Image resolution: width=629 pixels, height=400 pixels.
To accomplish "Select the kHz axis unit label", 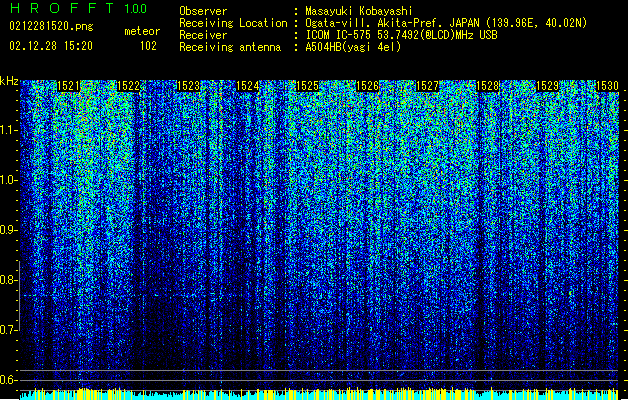I will [9, 81].
